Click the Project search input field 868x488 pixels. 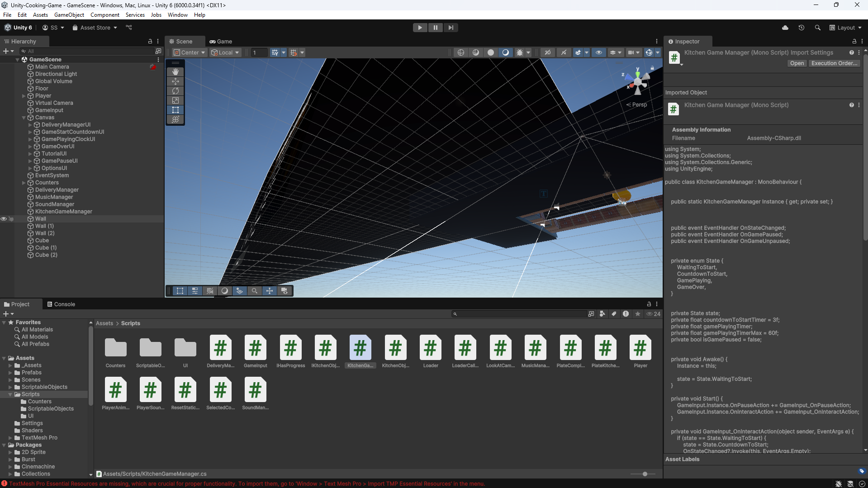(521, 314)
